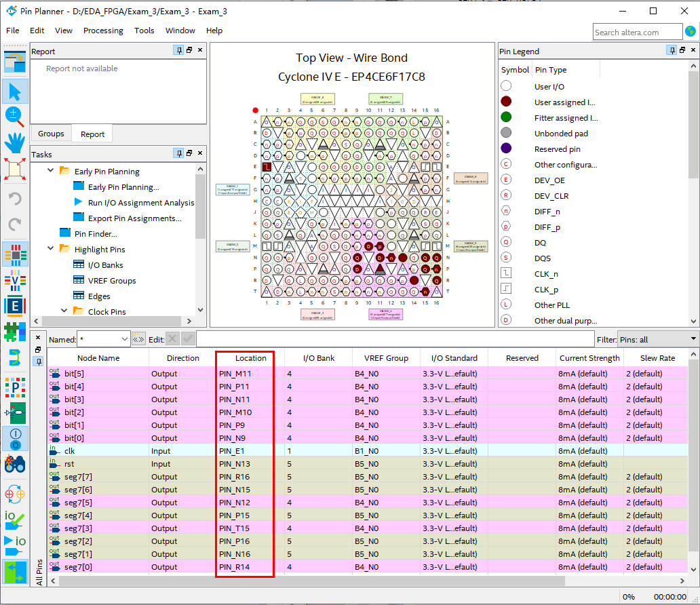Click the wildcard button next to Named field
The image size is (700, 605).
pyautogui.click(x=138, y=339)
